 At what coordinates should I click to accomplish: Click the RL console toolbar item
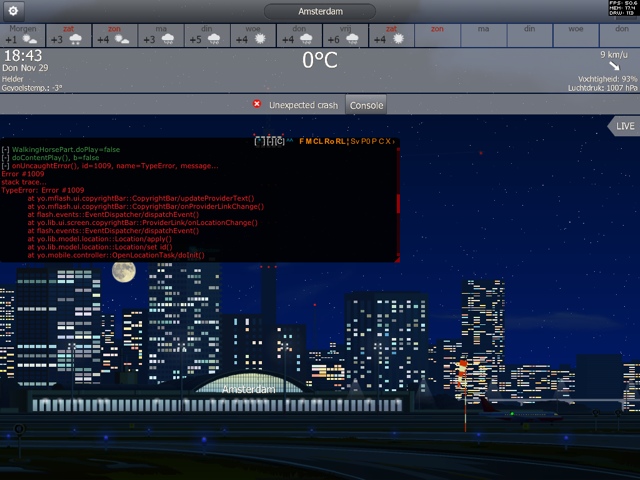(x=340, y=141)
